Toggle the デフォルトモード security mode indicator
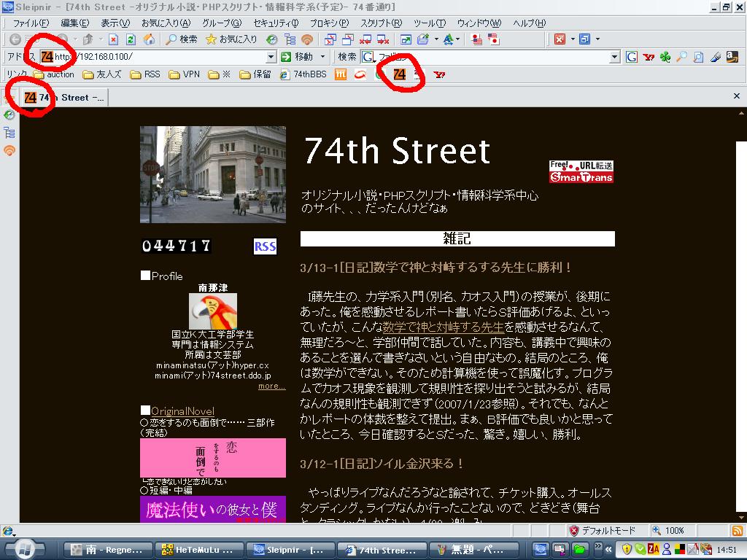The height and width of the screenshot is (560, 747). 603,531
